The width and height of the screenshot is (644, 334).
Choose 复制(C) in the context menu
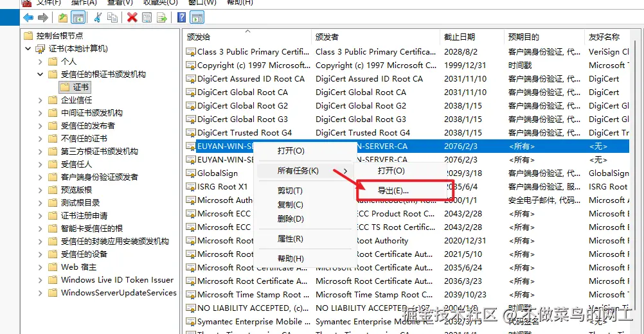tap(305, 205)
